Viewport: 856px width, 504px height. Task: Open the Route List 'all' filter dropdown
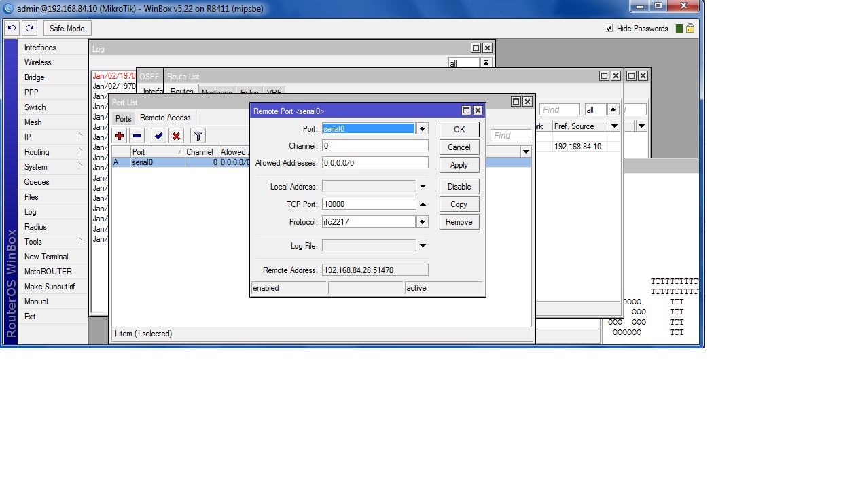[613, 109]
